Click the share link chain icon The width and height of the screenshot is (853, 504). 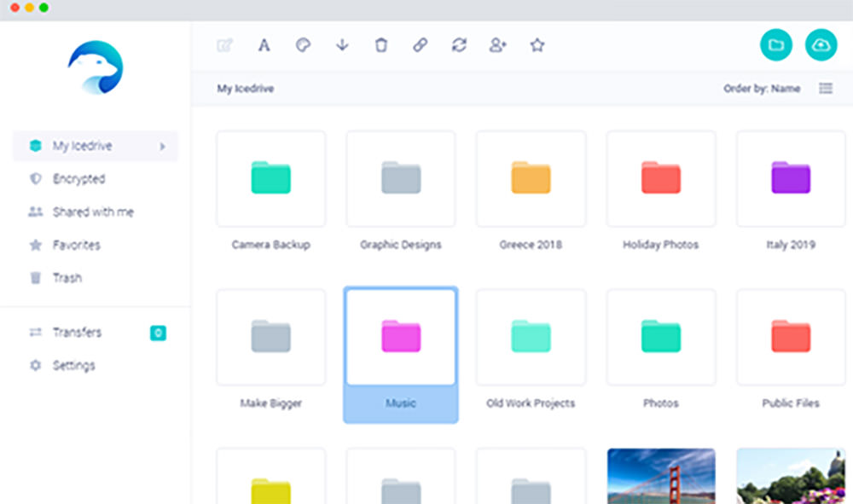(x=420, y=45)
